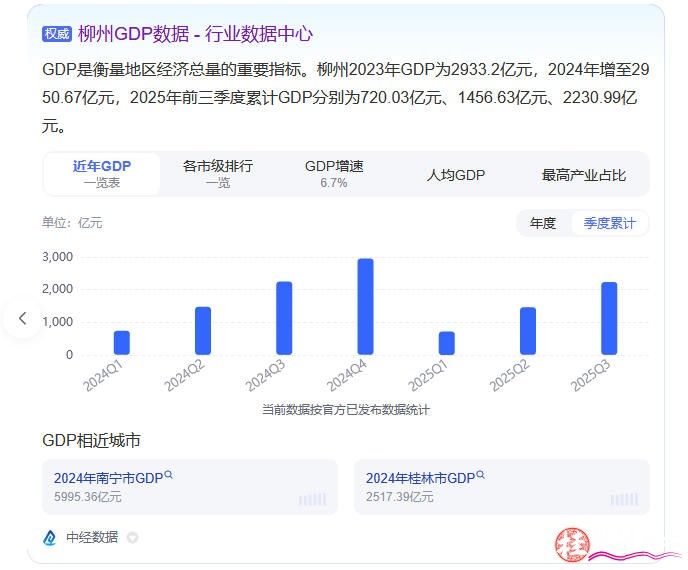The image size is (688, 570).
Task: Click the 中经数据 source logo
Action: [x=50, y=538]
